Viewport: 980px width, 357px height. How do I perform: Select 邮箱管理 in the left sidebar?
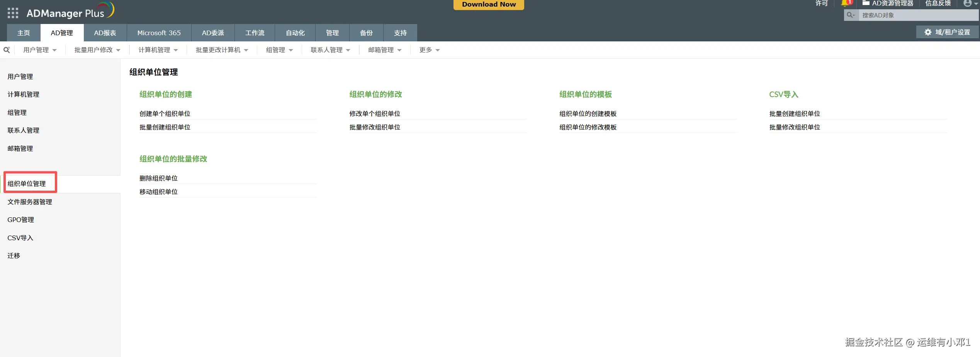click(x=20, y=149)
